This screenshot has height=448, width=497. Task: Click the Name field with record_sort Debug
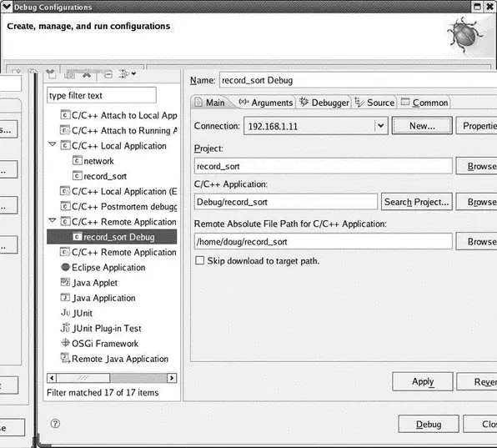[x=359, y=80]
